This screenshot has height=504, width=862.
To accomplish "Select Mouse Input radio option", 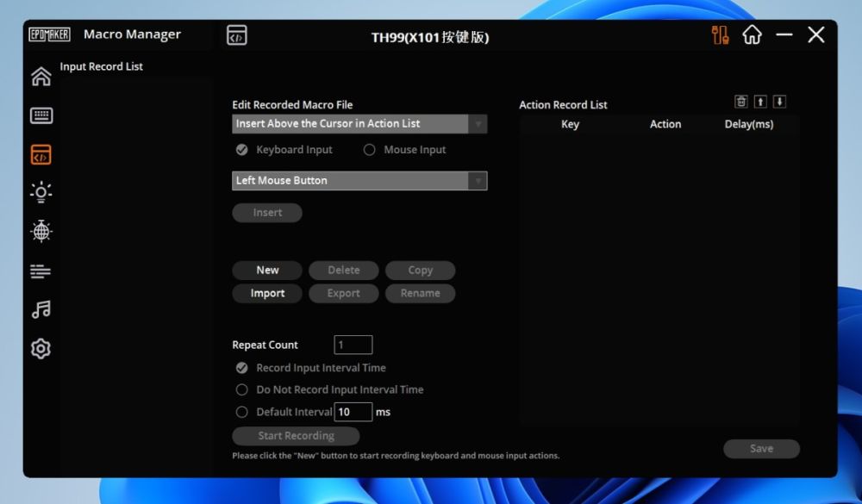I will [370, 150].
